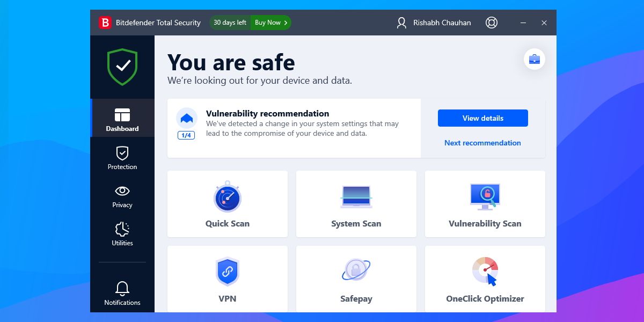Open Quick Scan
Image resolution: width=644 pixels, height=322 pixels.
pos(227,204)
